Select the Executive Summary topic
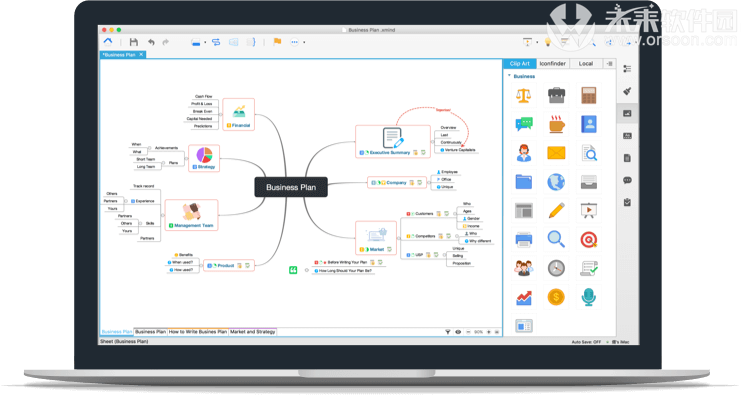This screenshot has width=741, height=396. tap(392, 141)
